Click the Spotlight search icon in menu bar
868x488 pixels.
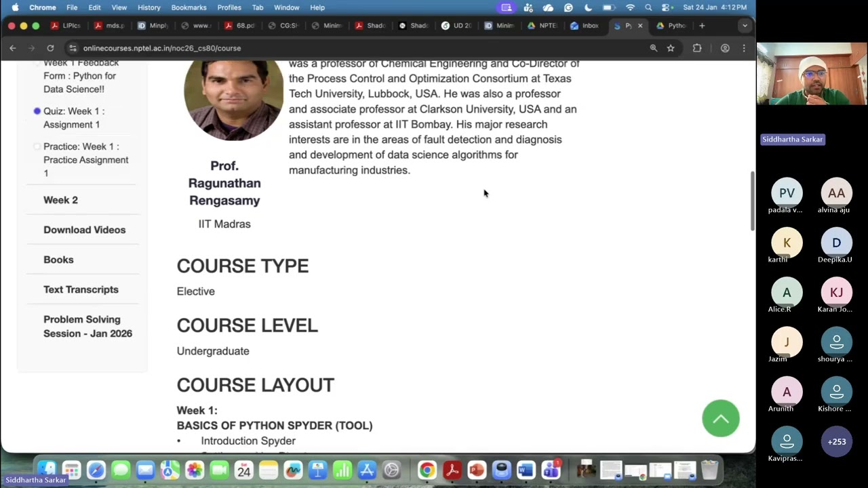click(x=648, y=7)
